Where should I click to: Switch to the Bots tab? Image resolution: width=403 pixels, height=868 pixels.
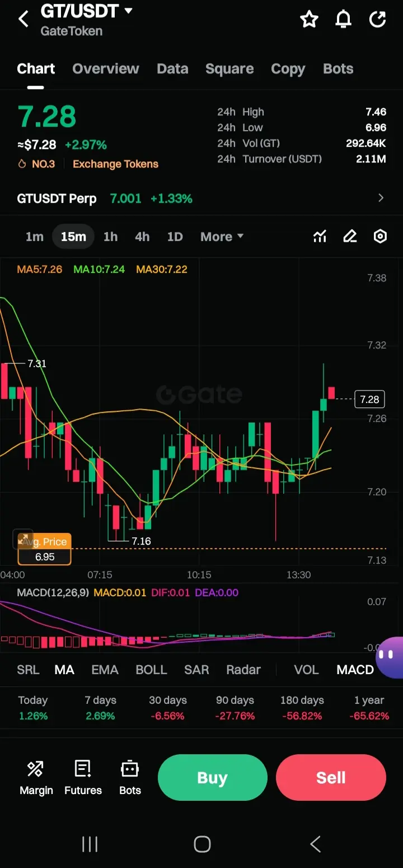coord(338,69)
